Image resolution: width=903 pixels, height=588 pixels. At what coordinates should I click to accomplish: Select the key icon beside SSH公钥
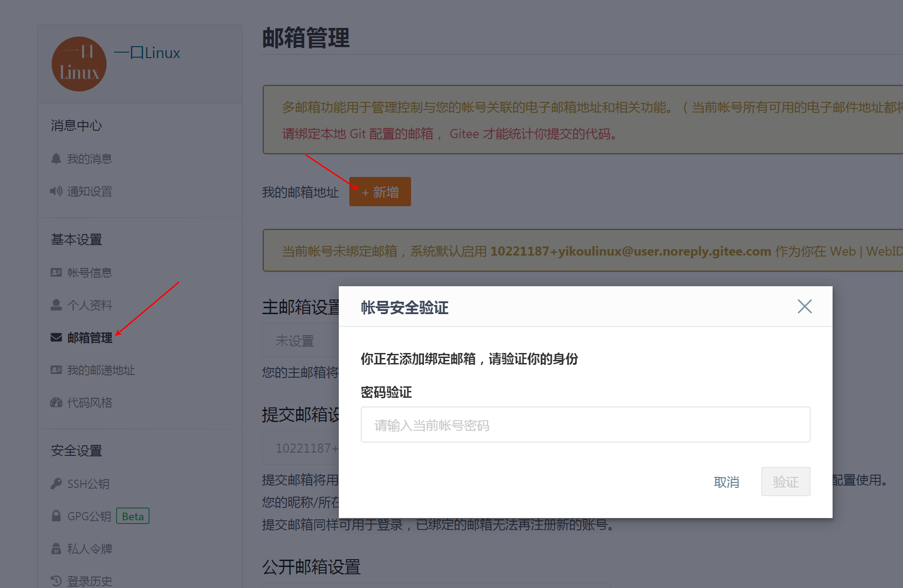tap(56, 483)
